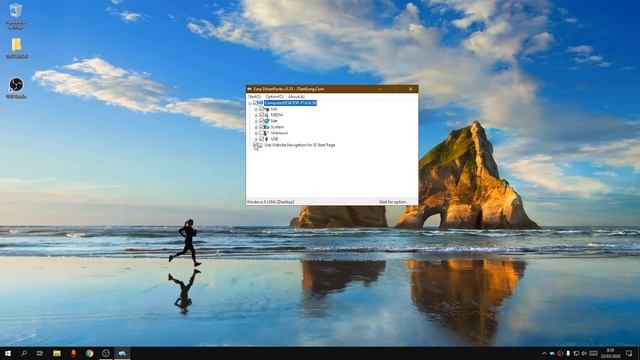Screen dimensions: 640x360
Task: Open the Windows Start menu
Action: coord(8,353)
